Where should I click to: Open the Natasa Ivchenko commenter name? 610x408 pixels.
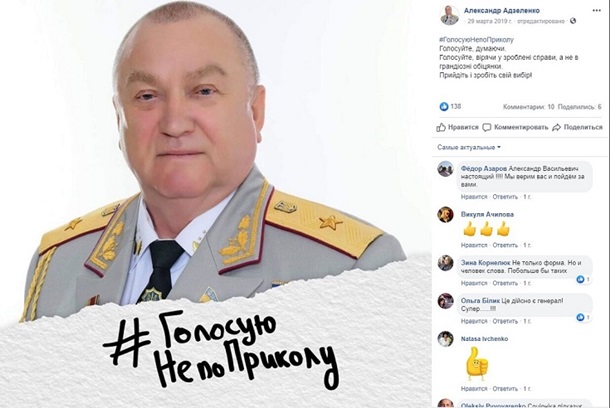tap(484, 339)
